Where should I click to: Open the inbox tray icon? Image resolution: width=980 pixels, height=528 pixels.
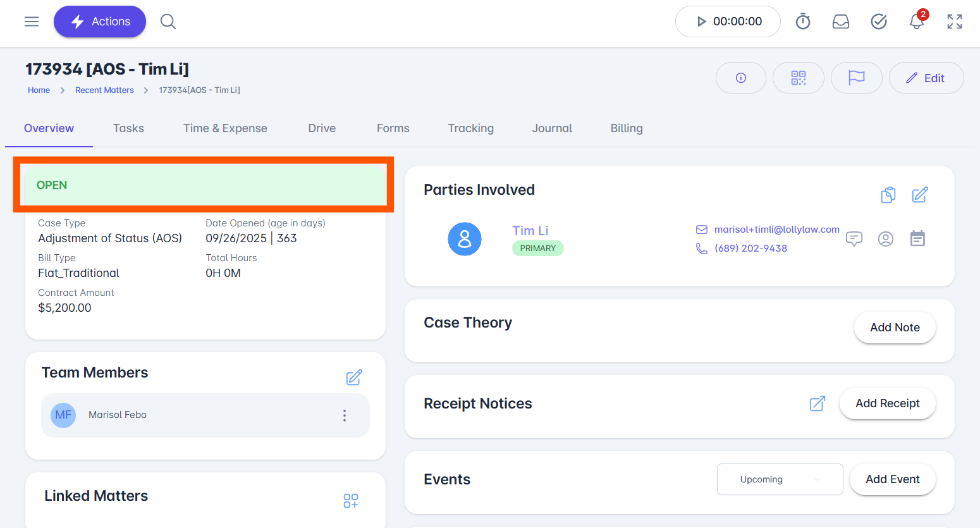click(841, 21)
